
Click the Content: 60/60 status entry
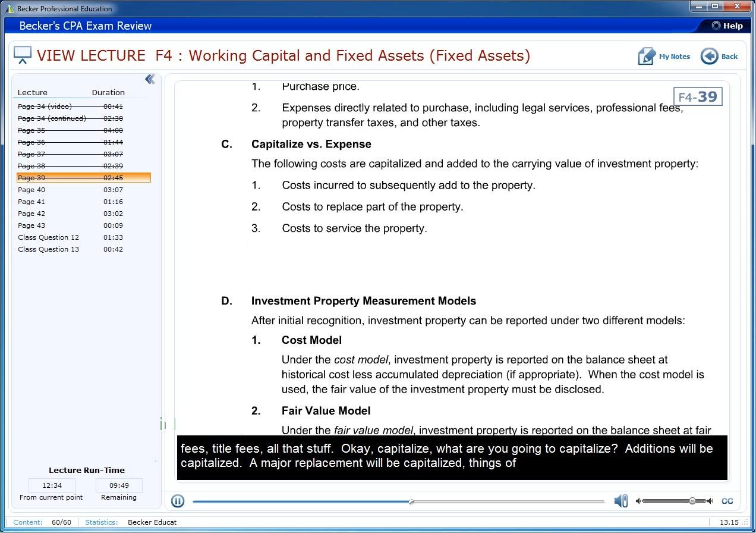pyautogui.click(x=42, y=522)
